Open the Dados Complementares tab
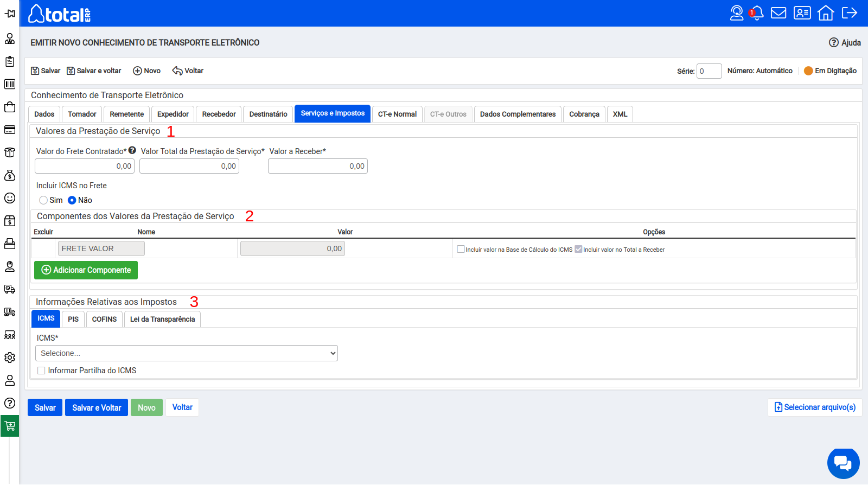 point(518,114)
